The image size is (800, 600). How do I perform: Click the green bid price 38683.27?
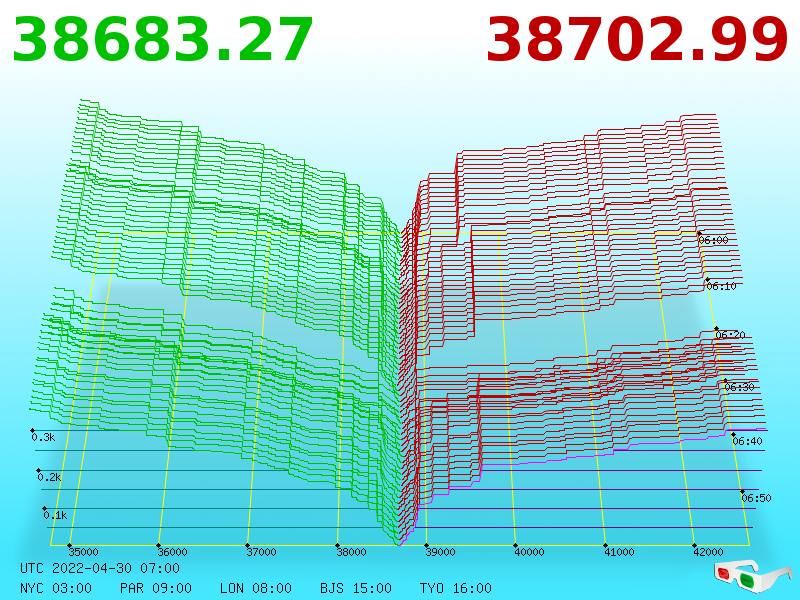[162, 40]
